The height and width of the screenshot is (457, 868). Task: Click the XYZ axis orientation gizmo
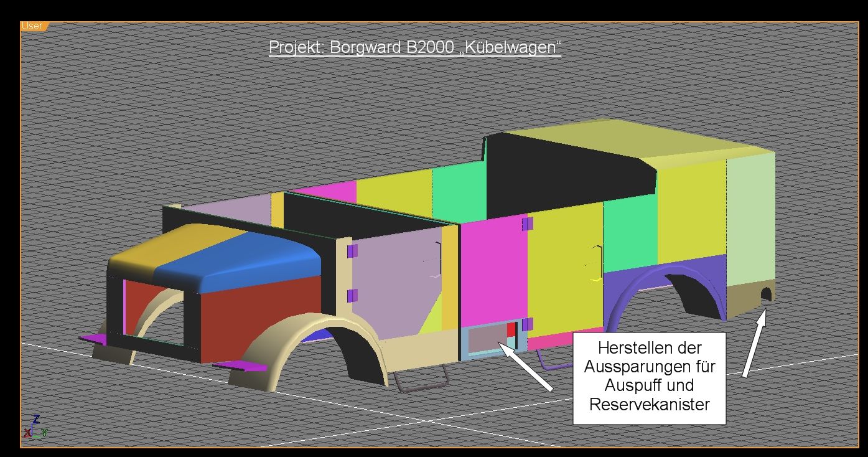[x=35, y=428]
